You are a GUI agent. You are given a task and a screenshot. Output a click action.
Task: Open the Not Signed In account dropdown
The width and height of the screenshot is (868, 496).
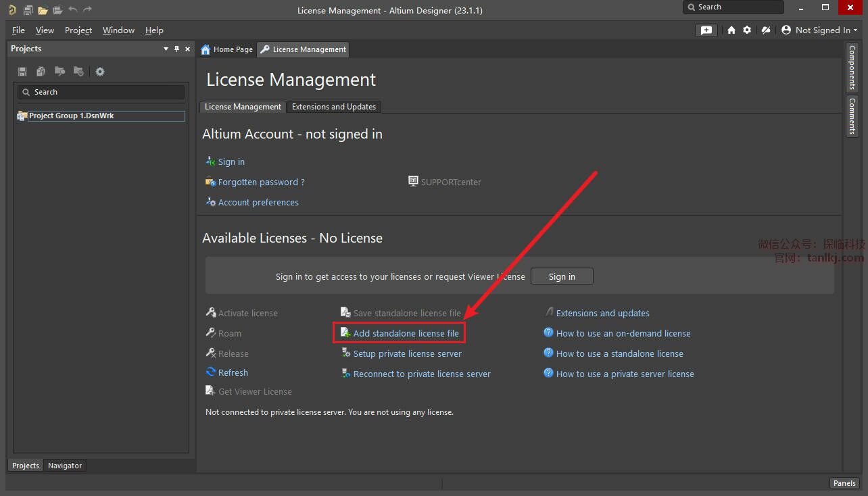coord(819,30)
